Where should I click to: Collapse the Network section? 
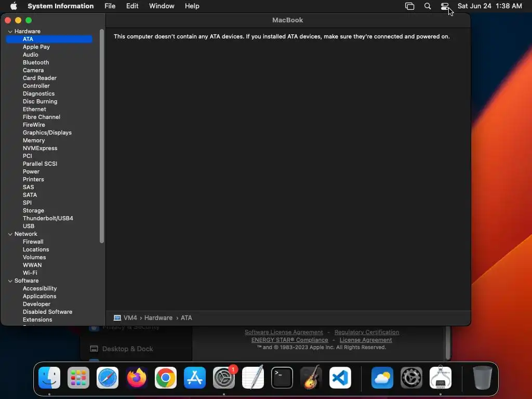[10, 234]
